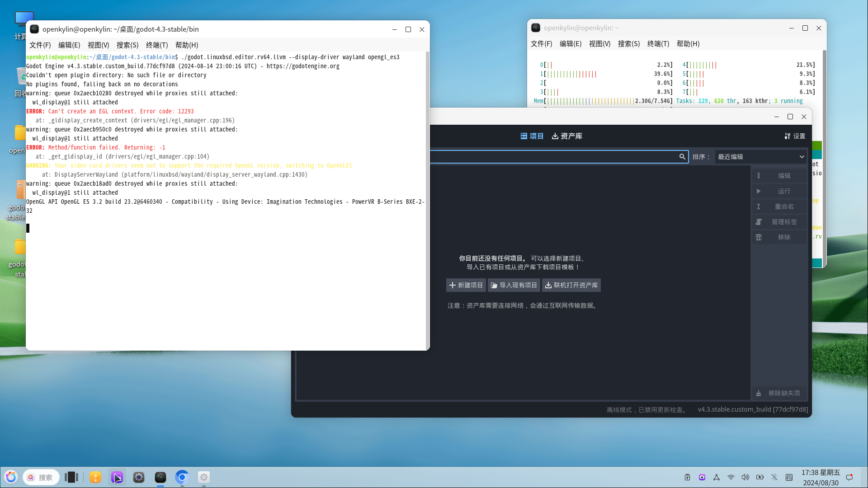Screen dimensions: 868x488
Task: Open the blue Chromium browser taskbar icon
Action: click(x=182, y=477)
